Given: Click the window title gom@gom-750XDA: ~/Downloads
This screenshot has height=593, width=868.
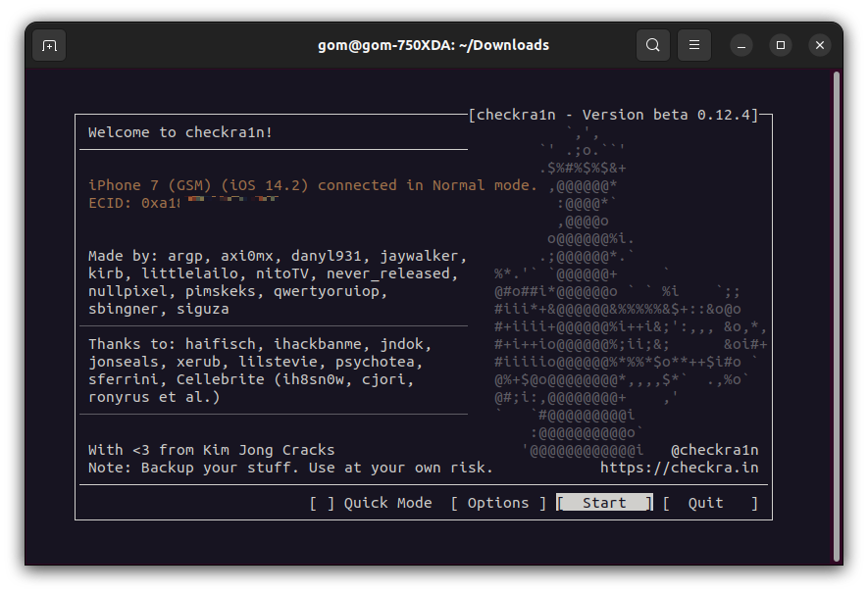Looking at the screenshot, I should pos(434,45).
